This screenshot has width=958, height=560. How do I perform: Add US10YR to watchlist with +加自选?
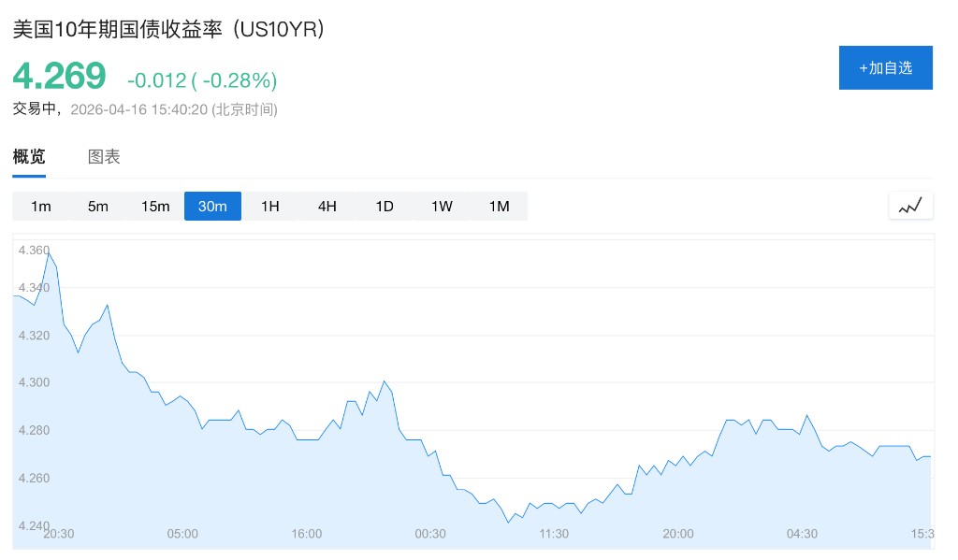pos(885,67)
